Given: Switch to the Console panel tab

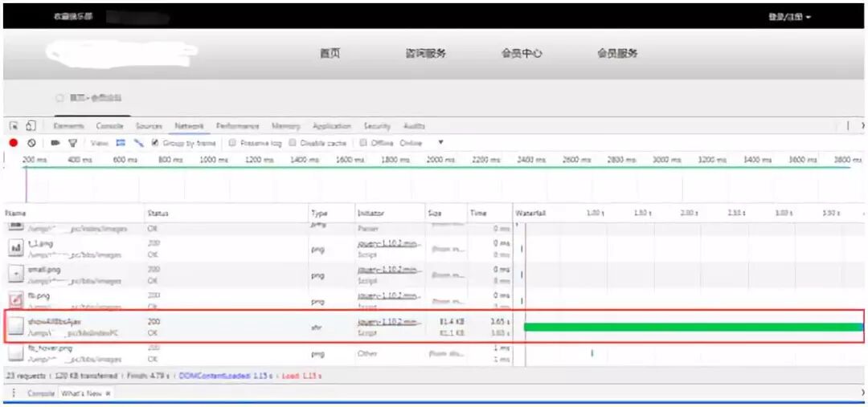Looking at the screenshot, I should pos(109,126).
